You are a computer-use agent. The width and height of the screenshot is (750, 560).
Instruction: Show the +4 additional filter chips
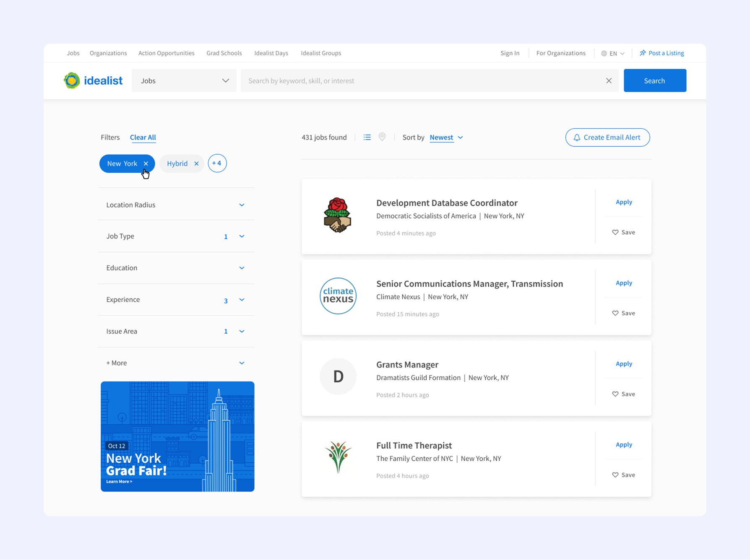pyautogui.click(x=217, y=163)
